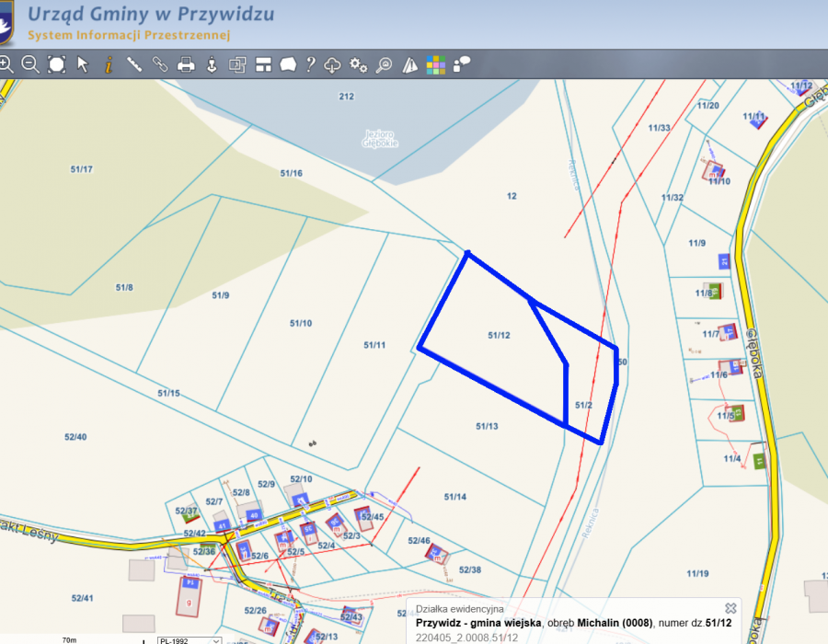Open the search magnifier tool
The image size is (828, 644).
(x=385, y=64)
